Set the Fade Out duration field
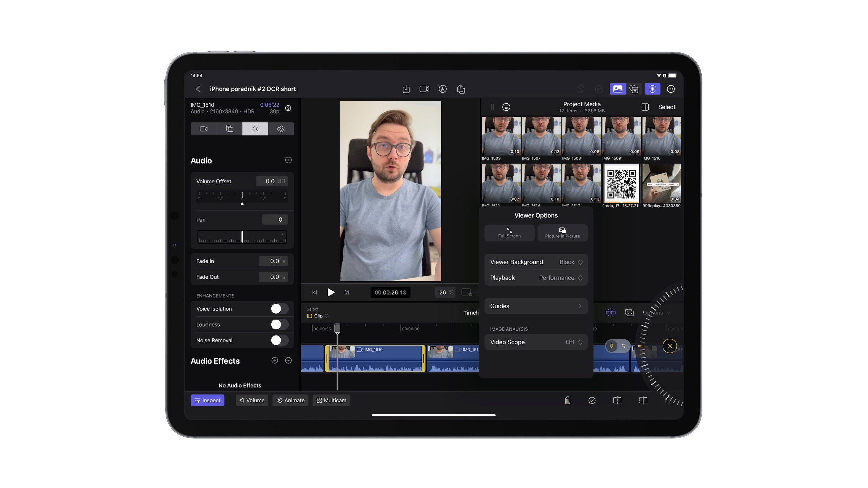 click(x=273, y=277)
